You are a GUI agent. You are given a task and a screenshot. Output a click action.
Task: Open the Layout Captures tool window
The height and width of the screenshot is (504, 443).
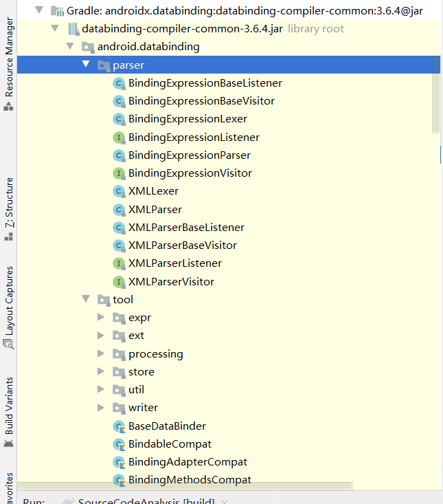9,307
